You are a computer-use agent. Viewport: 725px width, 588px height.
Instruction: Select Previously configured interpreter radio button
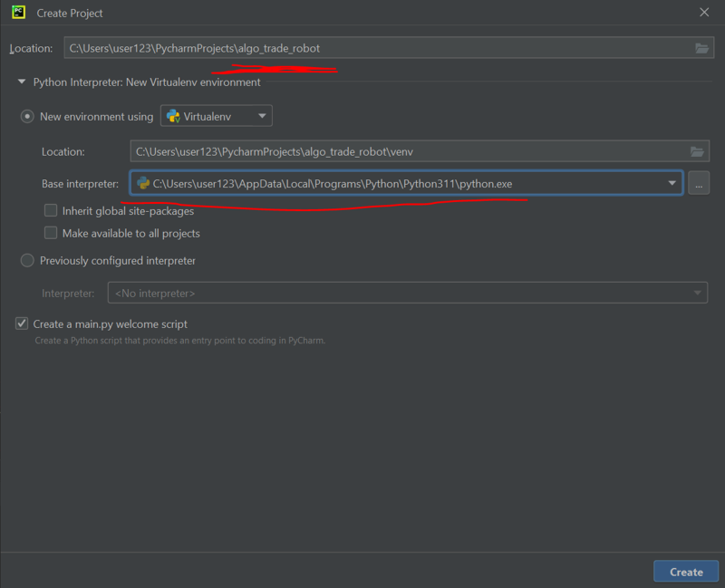pyautogui.click(x=27, y=261)
